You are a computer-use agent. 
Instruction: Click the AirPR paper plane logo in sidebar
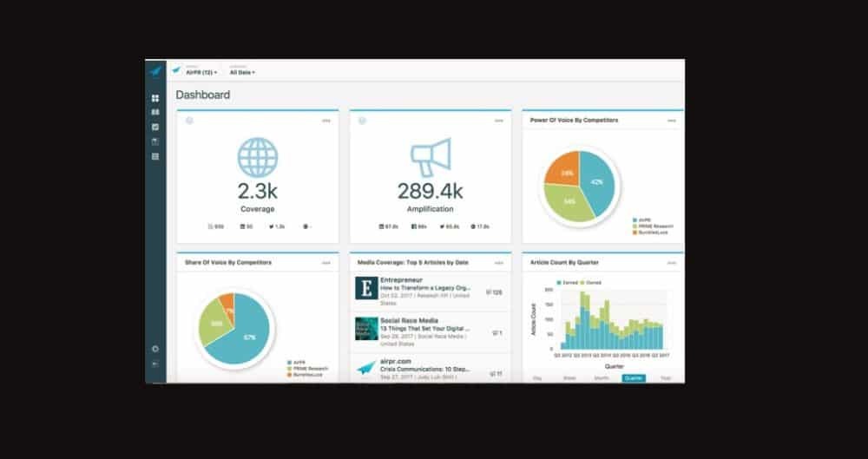(x=155, y=70)
